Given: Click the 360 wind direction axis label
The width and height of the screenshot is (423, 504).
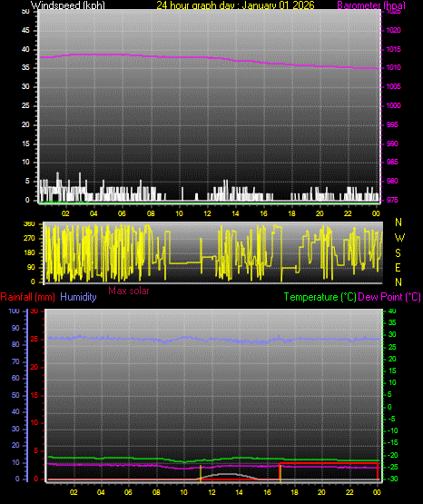Looking at the screenshot, I should coord(29,224).
